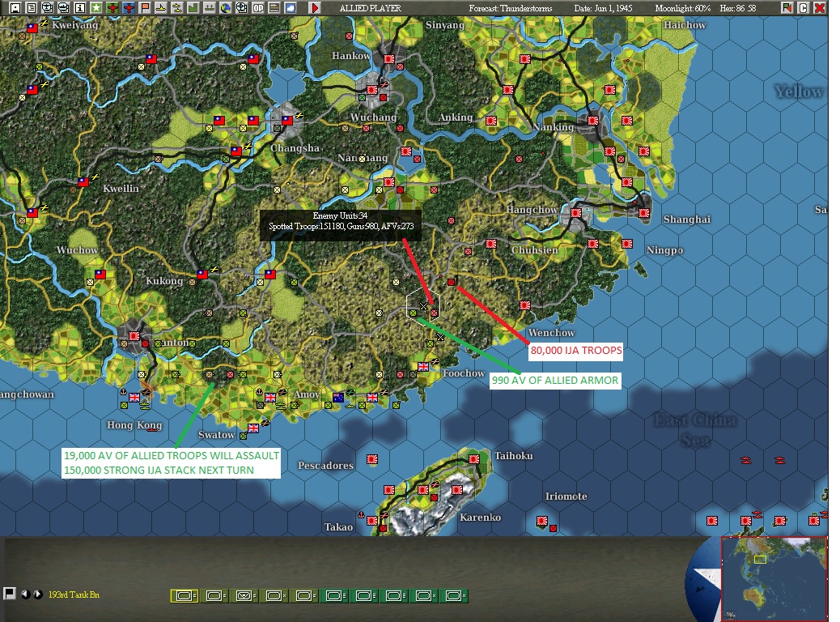The image size is (840, 622).
Task: Select the third unit icon with crossed symbol
Action: (245, 596)
